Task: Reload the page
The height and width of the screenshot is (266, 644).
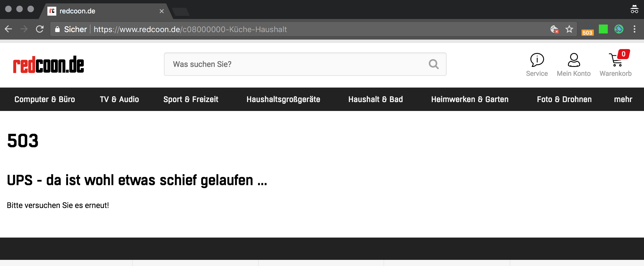Action: tap(40, 29)
